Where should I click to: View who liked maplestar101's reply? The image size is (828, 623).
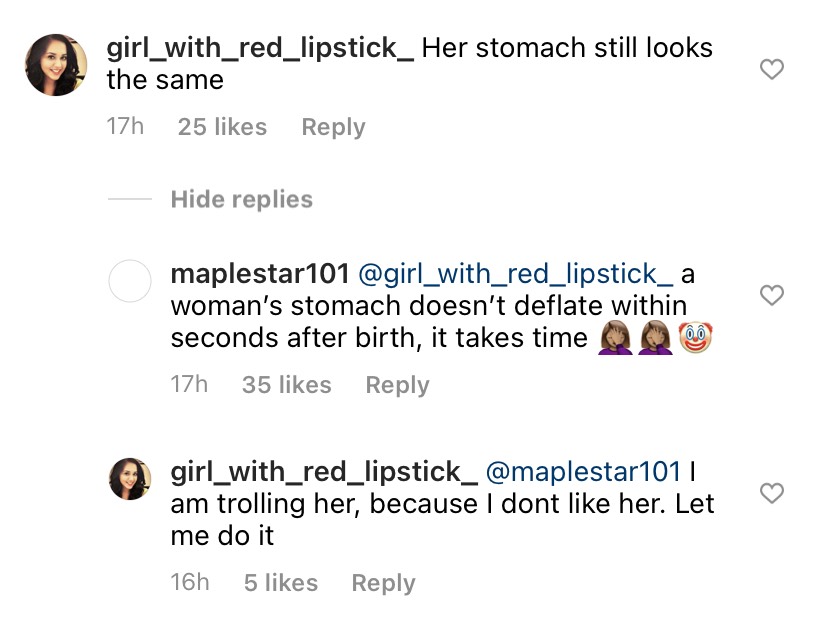click(x=286, y=385)
